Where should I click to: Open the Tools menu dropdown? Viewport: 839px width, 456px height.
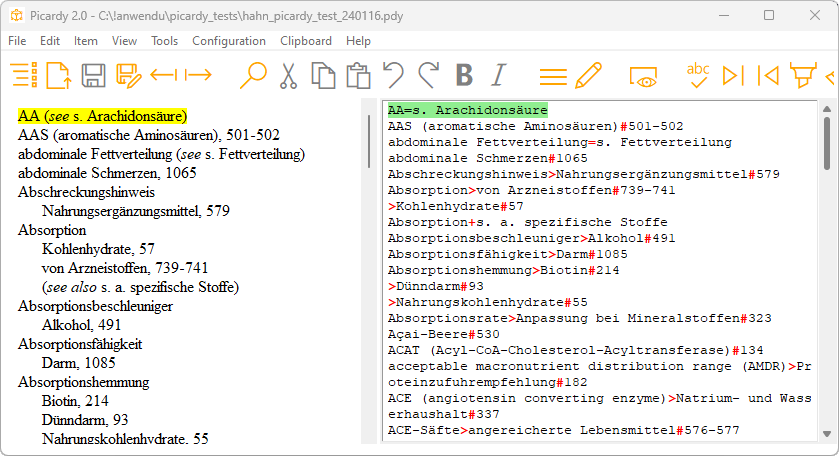[165, 41]
